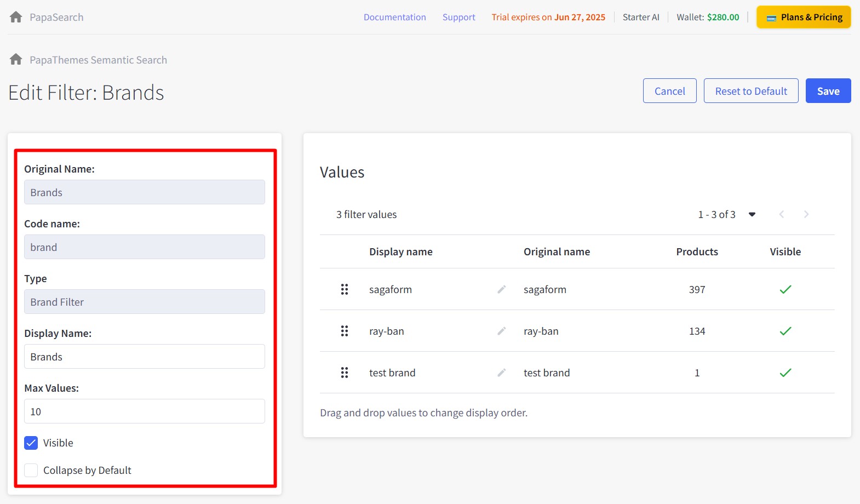Click the Original name column header

(557, 251)
